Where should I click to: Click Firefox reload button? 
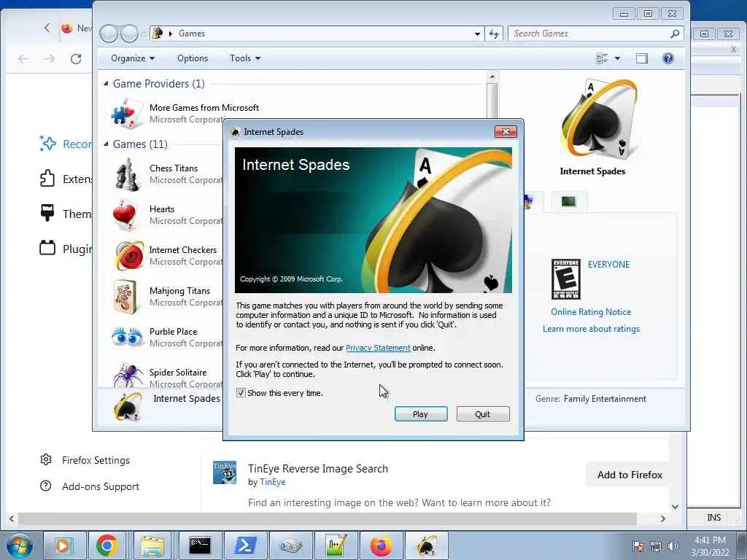pos(76,59)
